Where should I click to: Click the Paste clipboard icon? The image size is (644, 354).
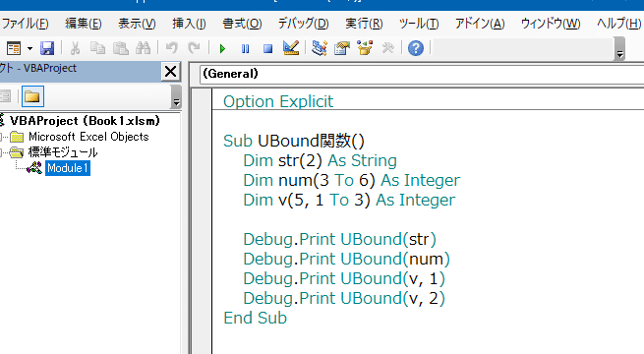pyautogui.click(x=121, y=48)
